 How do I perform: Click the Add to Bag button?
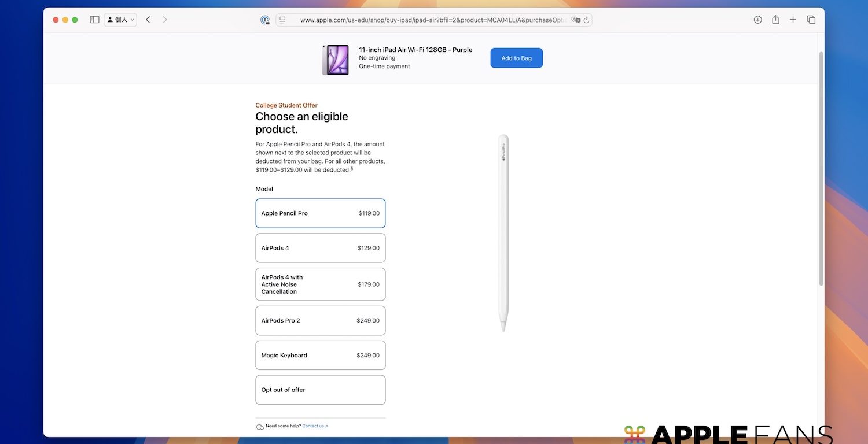(516, 58)
